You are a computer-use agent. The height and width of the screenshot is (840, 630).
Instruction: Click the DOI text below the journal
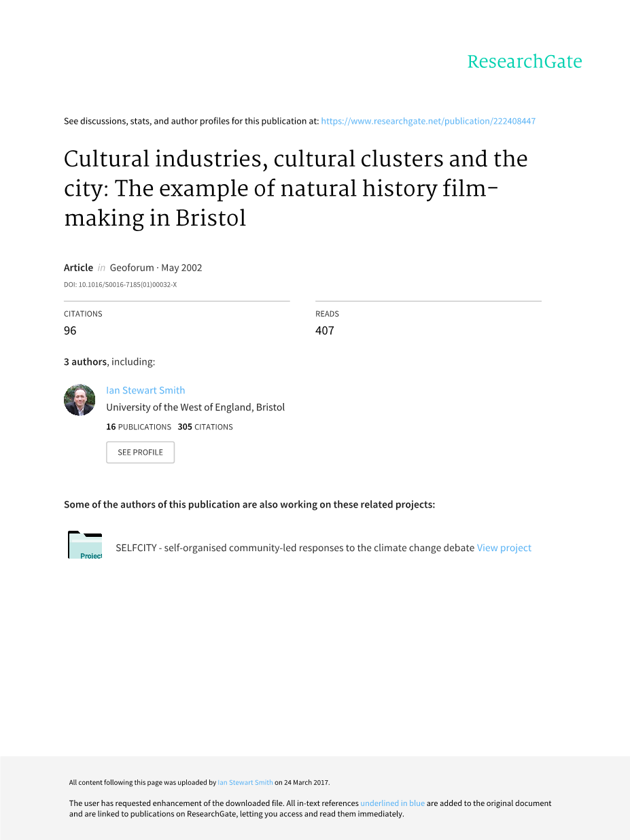point(120,285)
